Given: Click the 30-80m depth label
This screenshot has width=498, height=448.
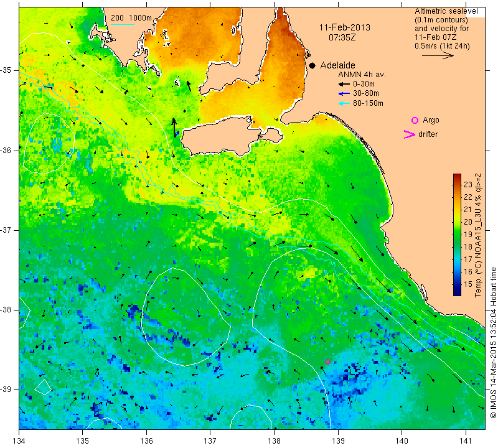Looking at the screenshot, I should pyautogui.click(x=366, y=93).
